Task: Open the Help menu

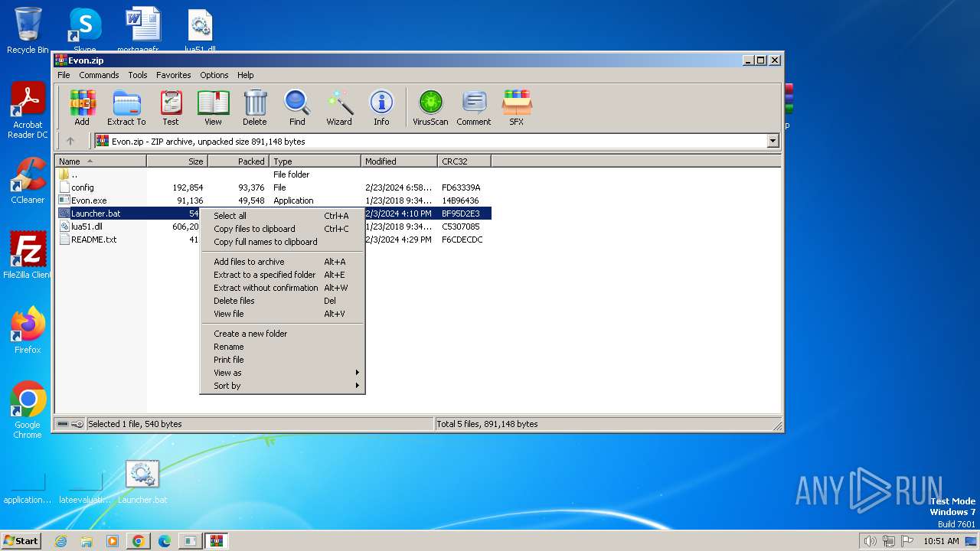Action: pos(246,75)
